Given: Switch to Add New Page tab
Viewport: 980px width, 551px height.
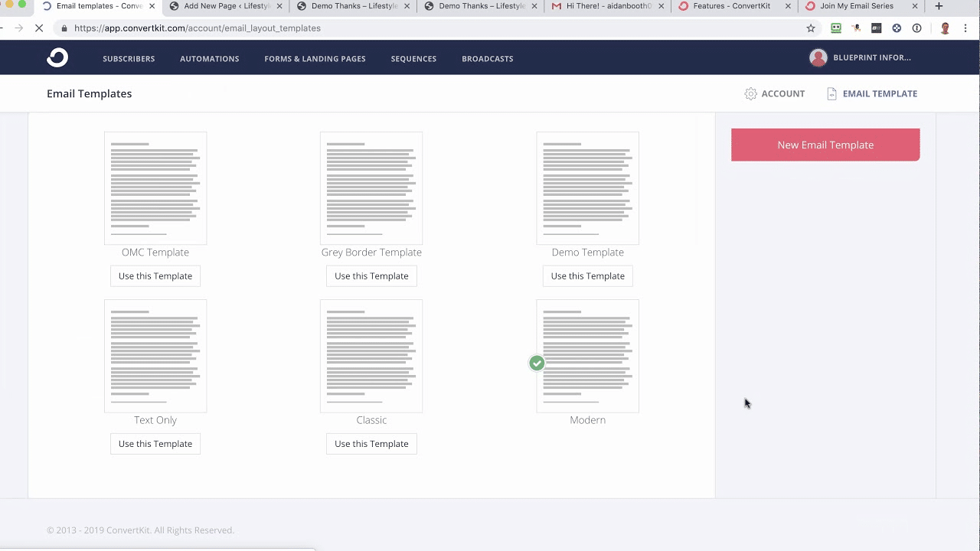Looking at the screenshot, I should [x=226, y=6].
